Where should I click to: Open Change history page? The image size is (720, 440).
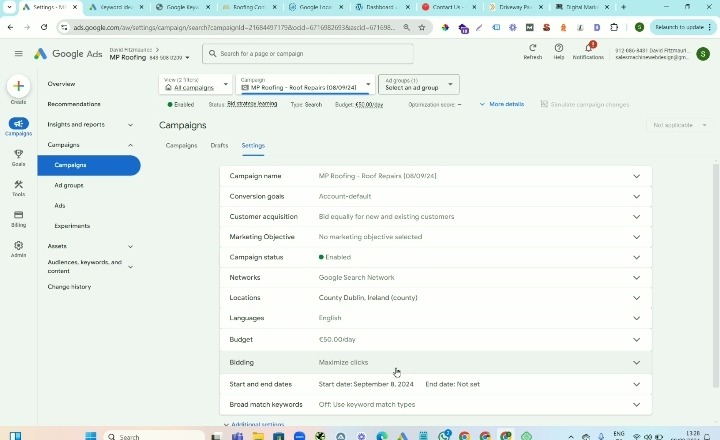[69, 287]
